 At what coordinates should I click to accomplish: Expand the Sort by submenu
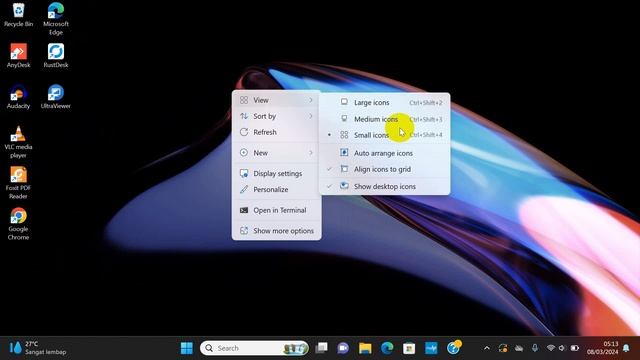click(276, 116)
